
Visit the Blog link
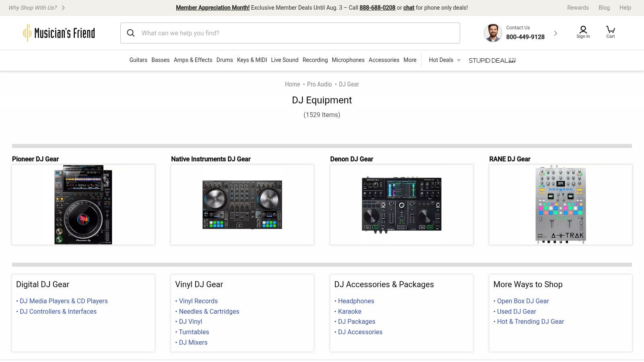[x=604, y=8]
